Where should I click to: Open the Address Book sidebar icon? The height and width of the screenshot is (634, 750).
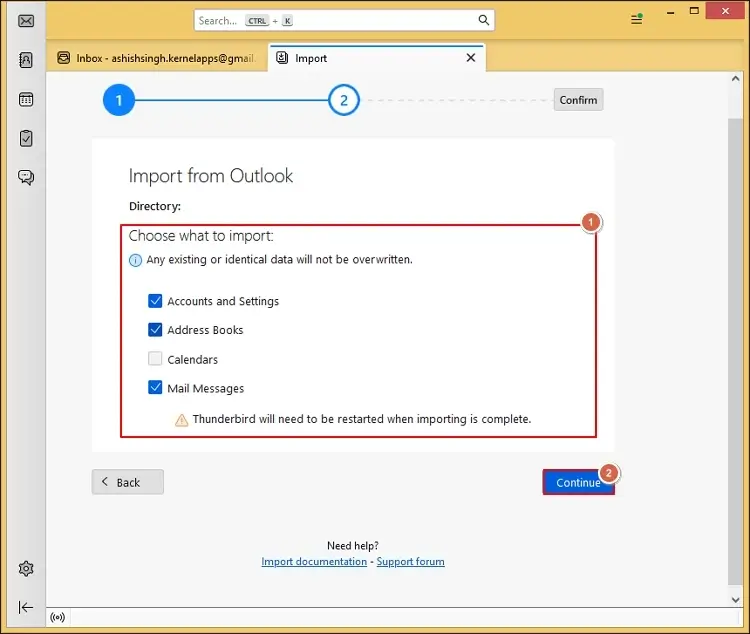coord(26,60)
